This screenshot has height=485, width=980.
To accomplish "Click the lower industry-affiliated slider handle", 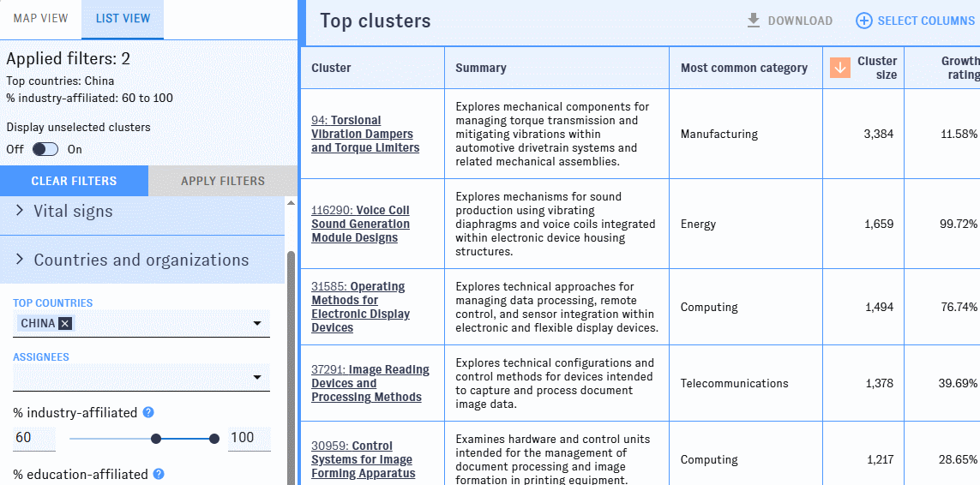I will coord(156,439).
